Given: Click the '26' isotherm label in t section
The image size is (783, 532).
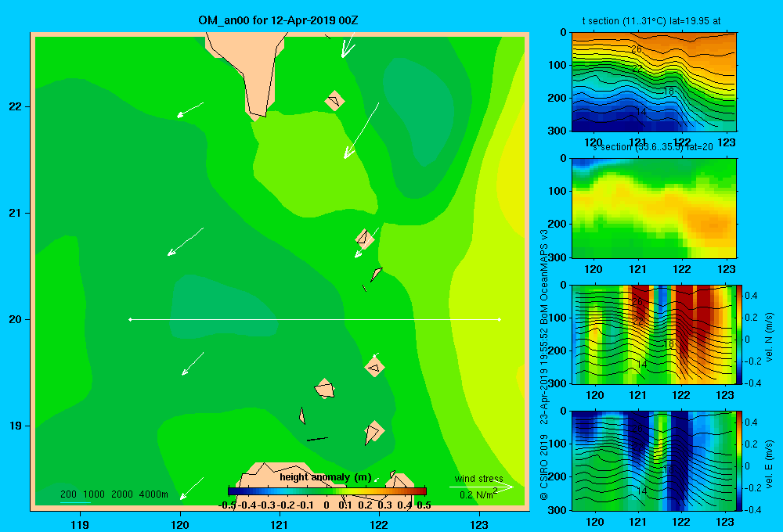Looking at the screenshot, I should pyautogui.click(x=636, y=49).
